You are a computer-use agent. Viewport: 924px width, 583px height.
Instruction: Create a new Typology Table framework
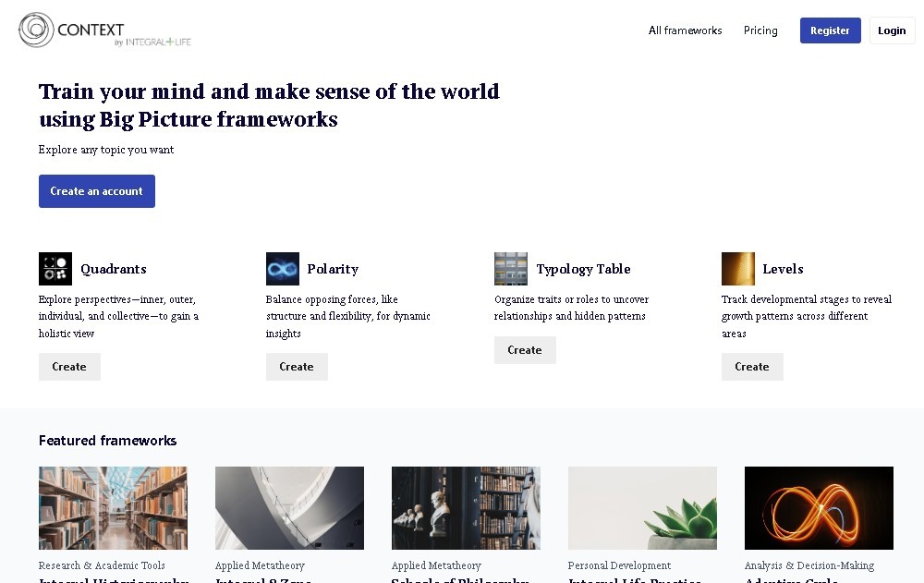(x=525, y=350)
